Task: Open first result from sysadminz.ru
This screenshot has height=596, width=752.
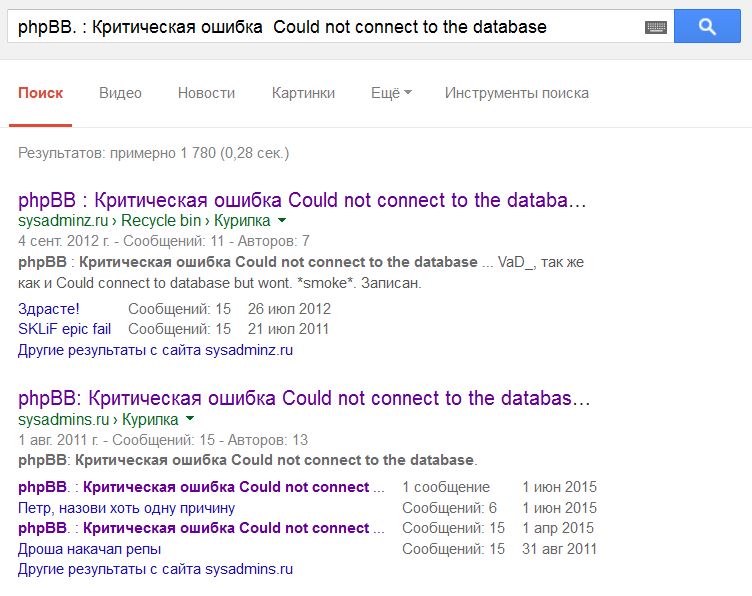Action: [x=302, y=200]
